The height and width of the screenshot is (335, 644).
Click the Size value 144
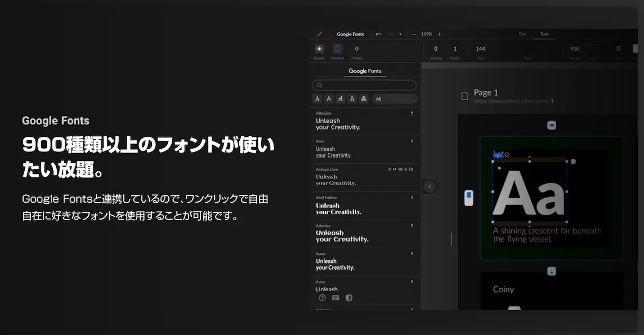point(480,49)
